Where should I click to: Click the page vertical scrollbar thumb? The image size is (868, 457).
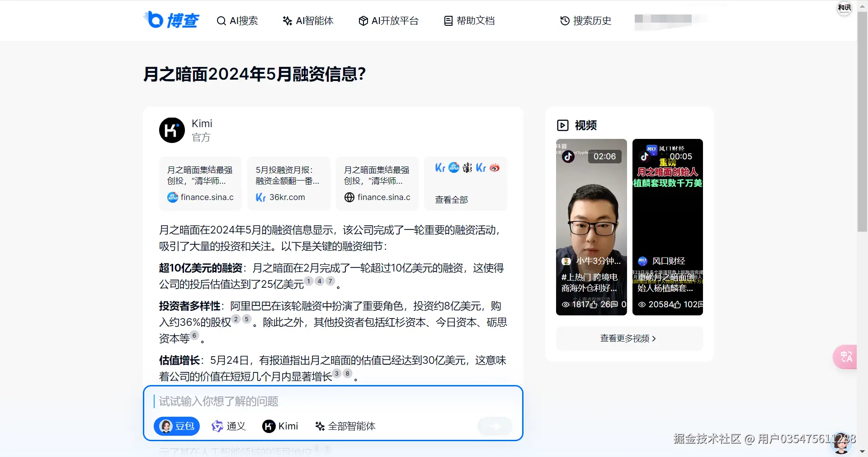(x=862, y=121)
